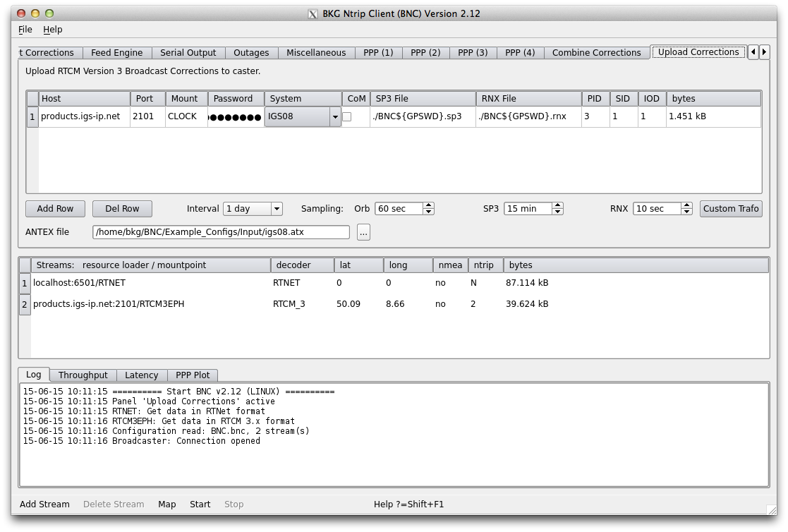
Task: Click Start in the bottom toolbar
Action: pyautogui.click(x=200, y=504)
